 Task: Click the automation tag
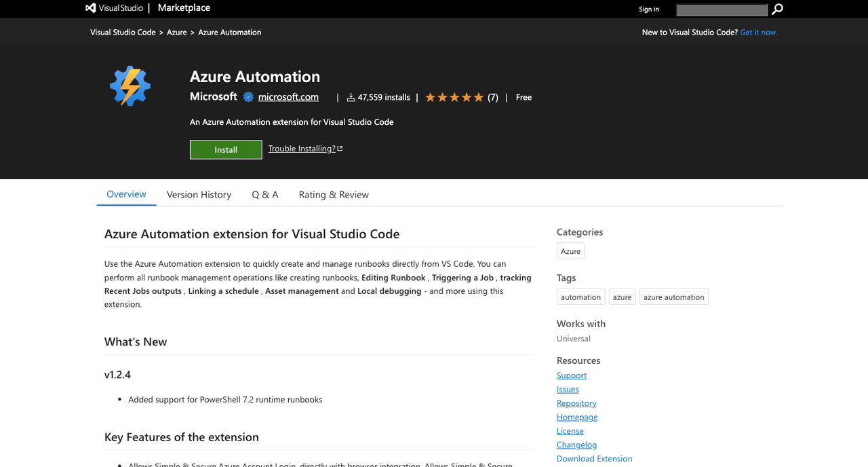tap(580, 297)
